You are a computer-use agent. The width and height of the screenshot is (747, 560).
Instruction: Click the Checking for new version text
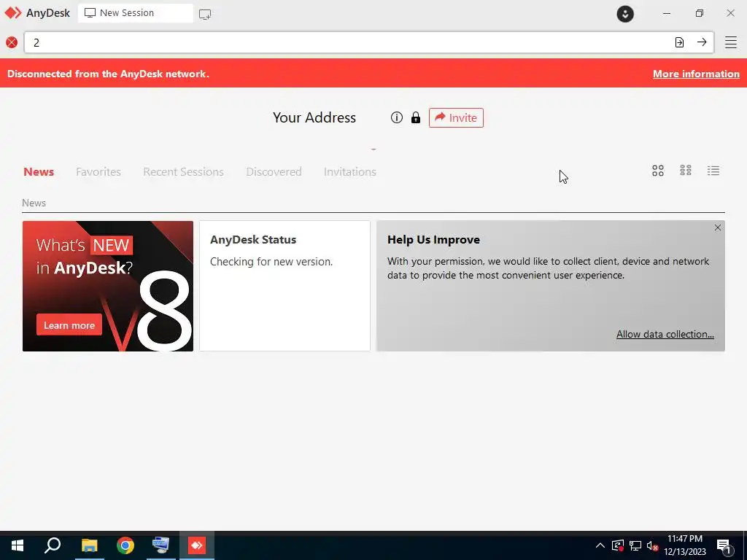tap(271, 262)
